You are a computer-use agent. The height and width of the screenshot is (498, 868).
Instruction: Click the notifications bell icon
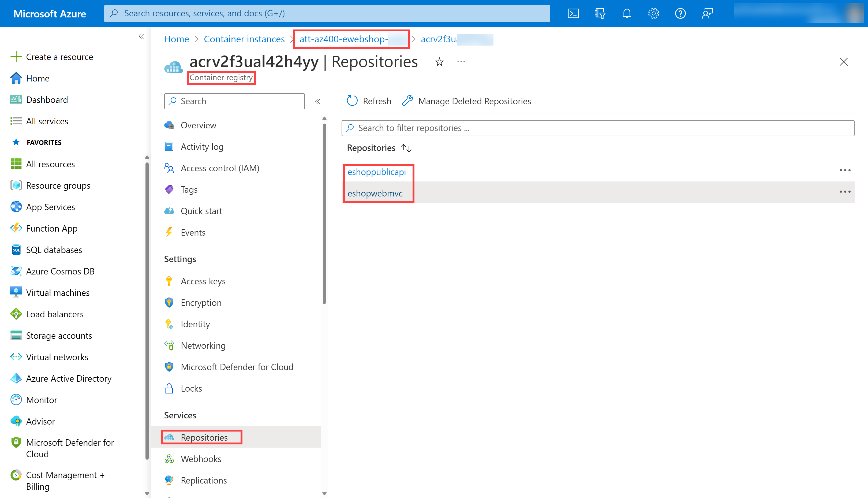click(627, 13)
